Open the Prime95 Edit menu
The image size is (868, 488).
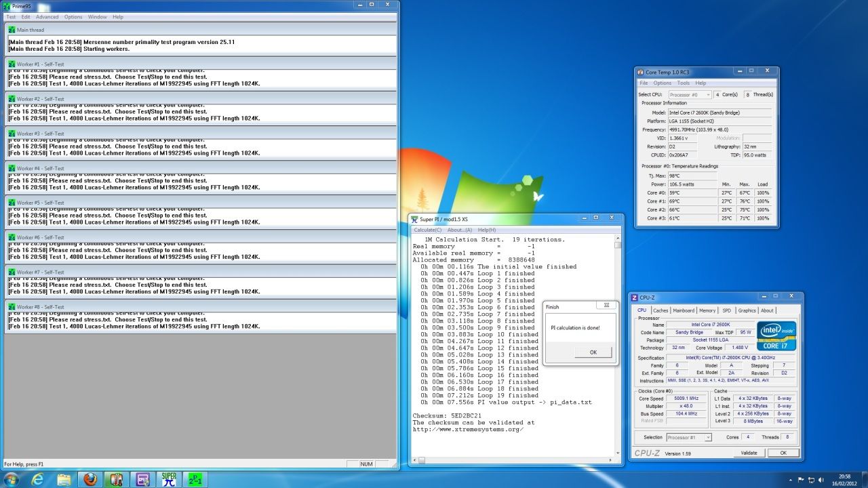[26, 16]
